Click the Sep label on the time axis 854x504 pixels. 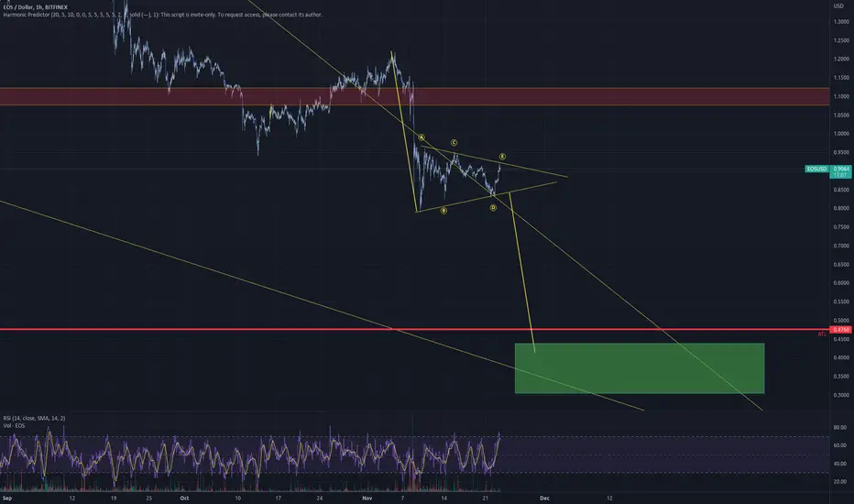(7, 498)
